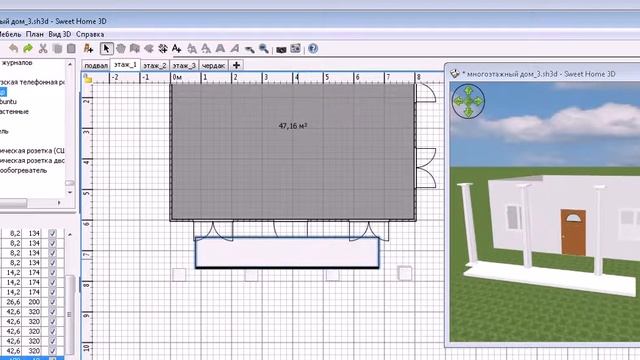640x360 pixels.
Task: Select the outlined porch rectangle in plan
Action: (x=287, y=253)
